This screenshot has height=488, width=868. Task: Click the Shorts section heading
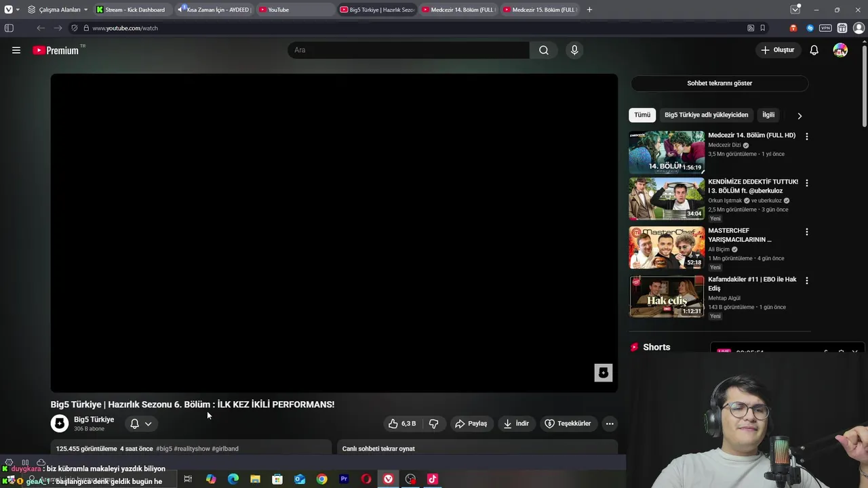(x=656, y=347)
